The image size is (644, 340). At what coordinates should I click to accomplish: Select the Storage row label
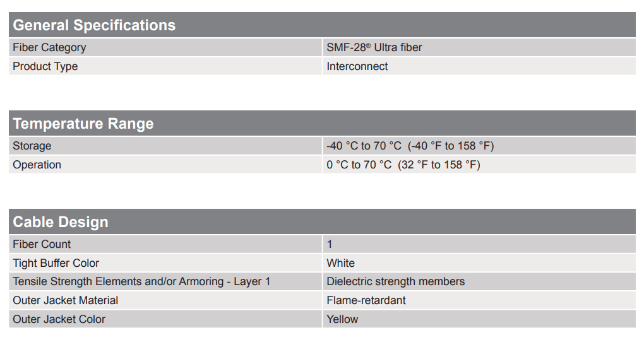32,146
